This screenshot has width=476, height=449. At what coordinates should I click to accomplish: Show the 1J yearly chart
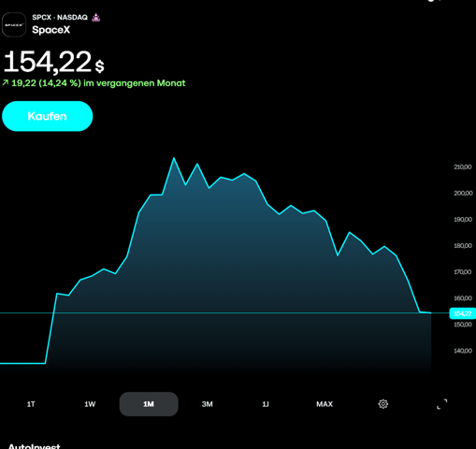266,404
